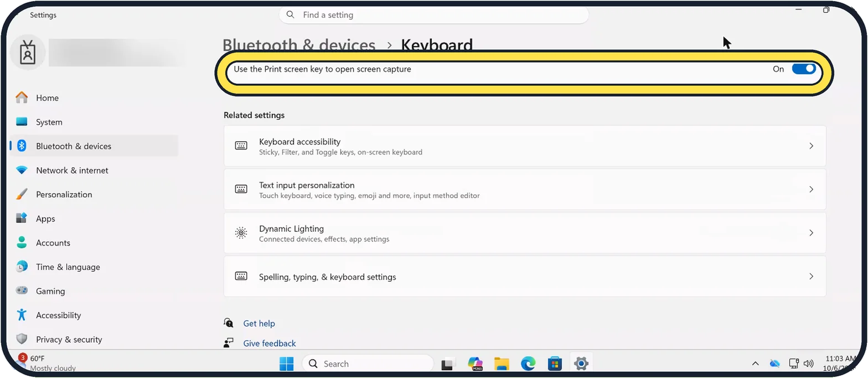Navigate back via Bluetooth & devices breadcrumb
Viewport: 868px width, 378px height.
(299, 45)
